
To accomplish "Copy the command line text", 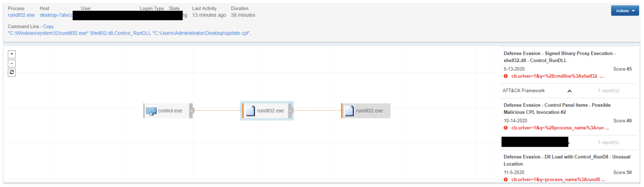I will coord(48,26).
